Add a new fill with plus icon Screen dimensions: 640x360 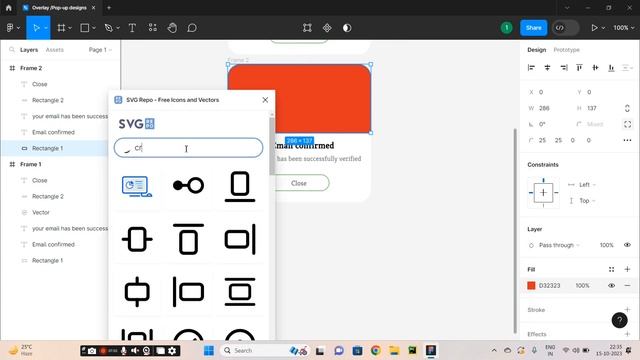coord(627,269)
